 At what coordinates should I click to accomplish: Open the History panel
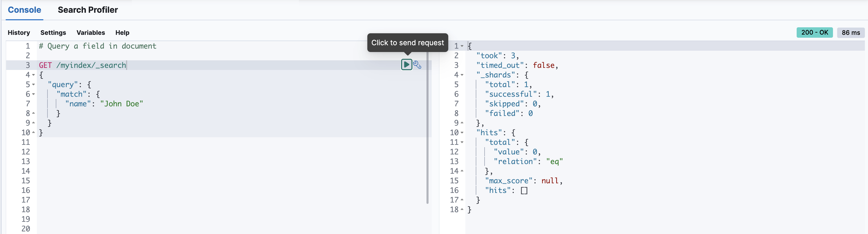click(19, 33)
